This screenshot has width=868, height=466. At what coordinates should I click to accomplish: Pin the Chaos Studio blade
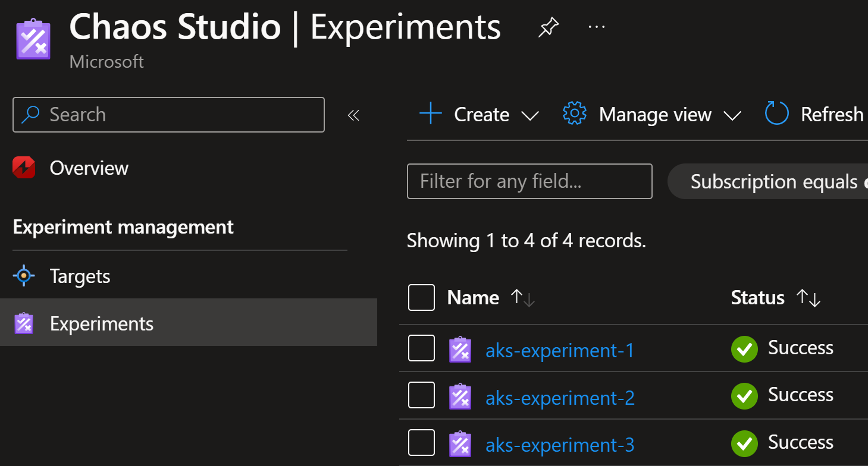pos(548,27)
